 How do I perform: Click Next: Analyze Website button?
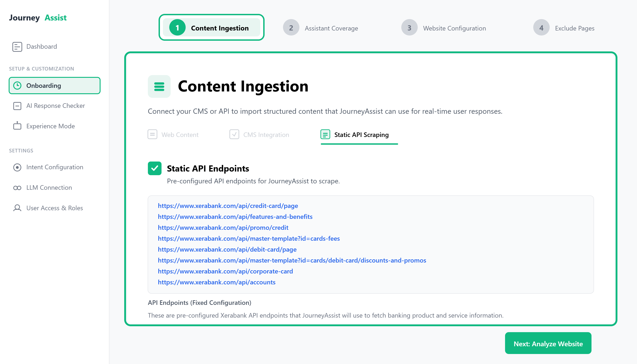(x=548, y=344)
